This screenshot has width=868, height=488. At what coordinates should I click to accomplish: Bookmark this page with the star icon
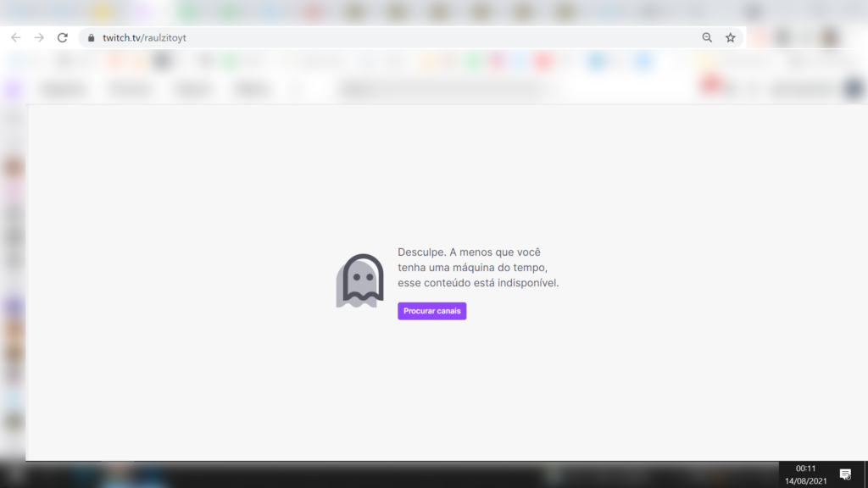tap(730, 38)
